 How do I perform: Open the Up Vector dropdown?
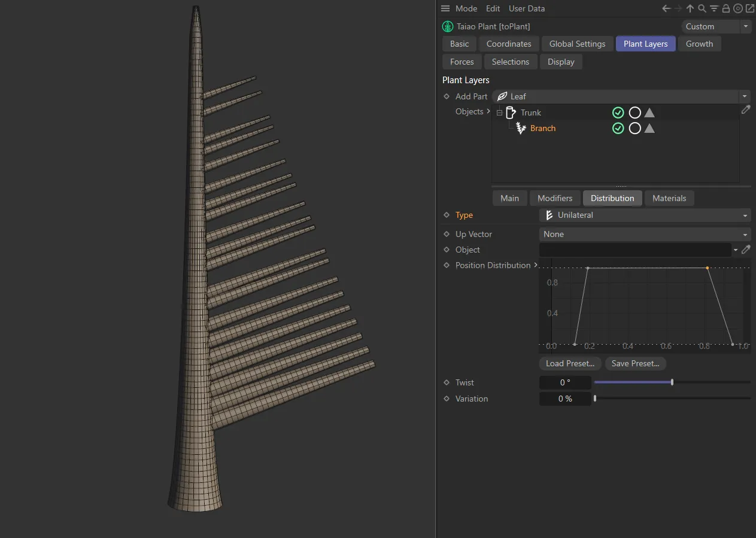pos(645,234)
